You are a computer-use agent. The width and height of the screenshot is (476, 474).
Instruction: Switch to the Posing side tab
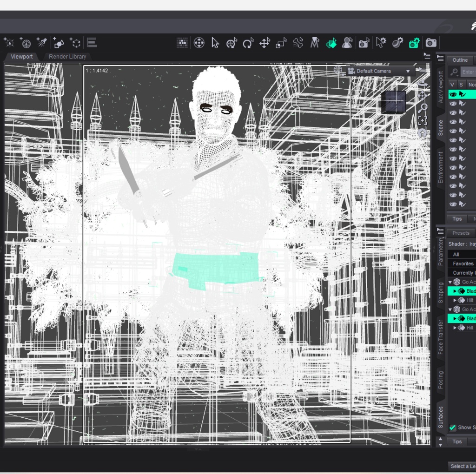click(x=441, y=379)
